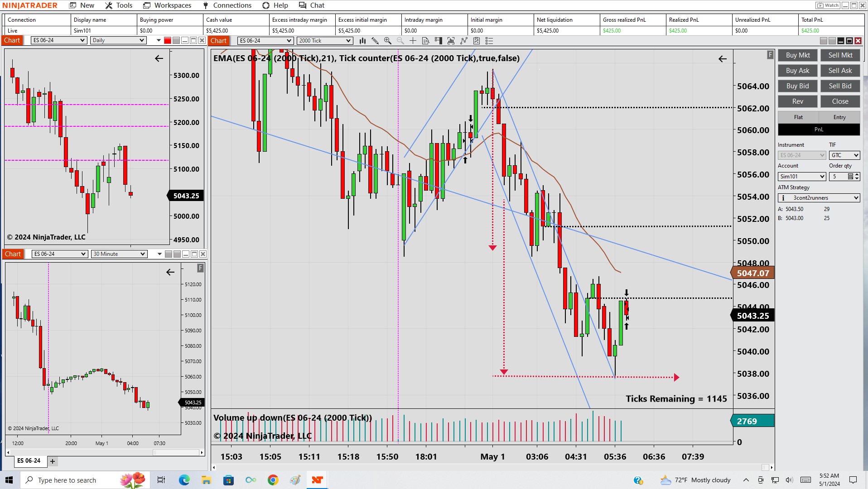Click the return-arrow on main tick chart
This screenshot has width=868, height=489.
point(723,59)
